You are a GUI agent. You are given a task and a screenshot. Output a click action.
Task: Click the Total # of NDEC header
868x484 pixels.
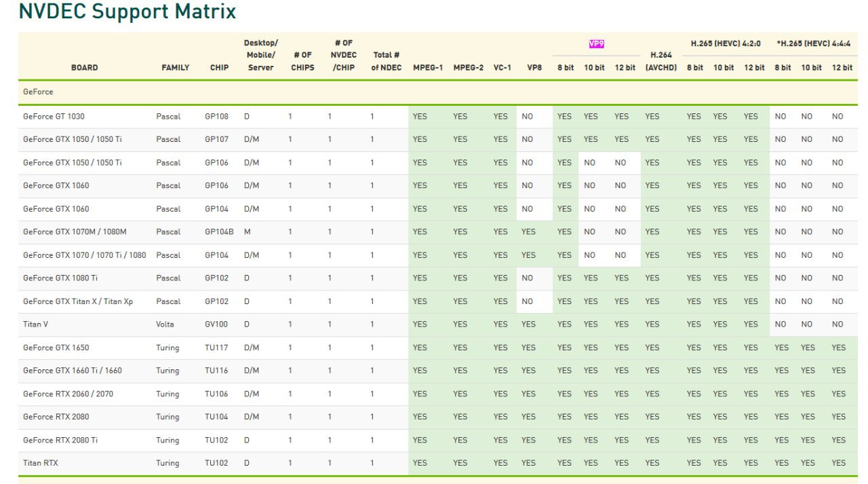[386, 61]
